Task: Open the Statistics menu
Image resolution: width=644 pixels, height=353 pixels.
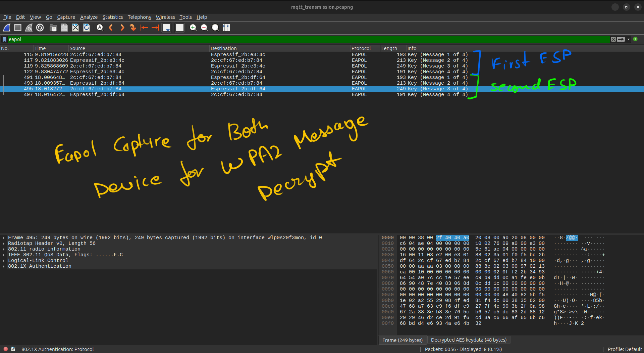Action: pos(113,17)
